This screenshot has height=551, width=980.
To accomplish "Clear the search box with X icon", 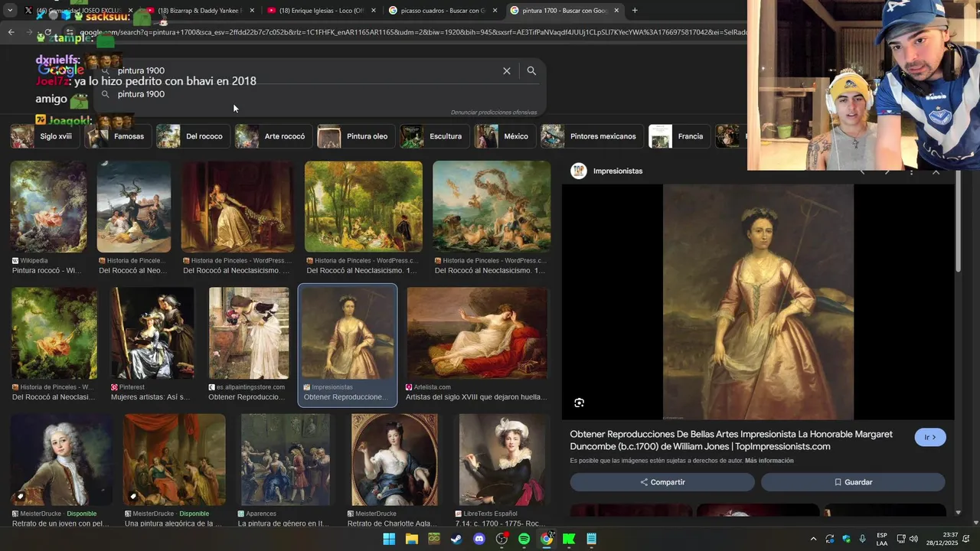I will [x=507, y=70].
